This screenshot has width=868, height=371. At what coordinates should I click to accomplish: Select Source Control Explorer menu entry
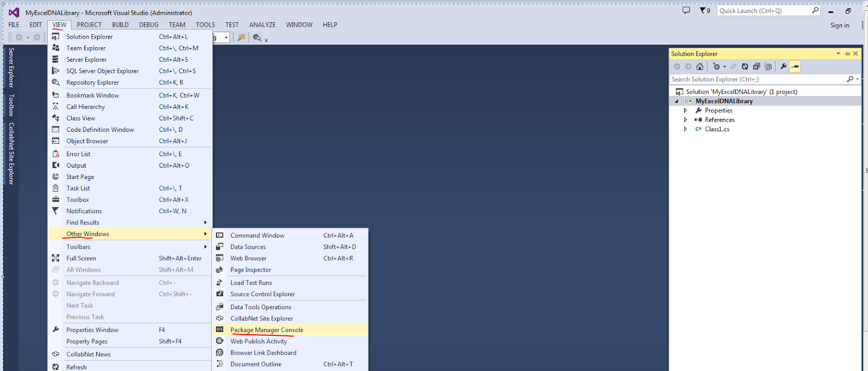pyautogui.click(x=290, y=294)
